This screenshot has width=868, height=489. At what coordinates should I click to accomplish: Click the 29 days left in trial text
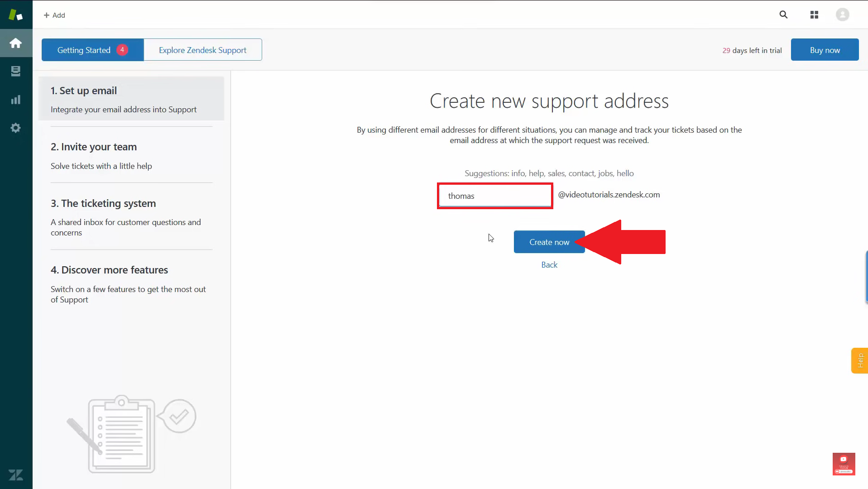click(x=752, y=50)
